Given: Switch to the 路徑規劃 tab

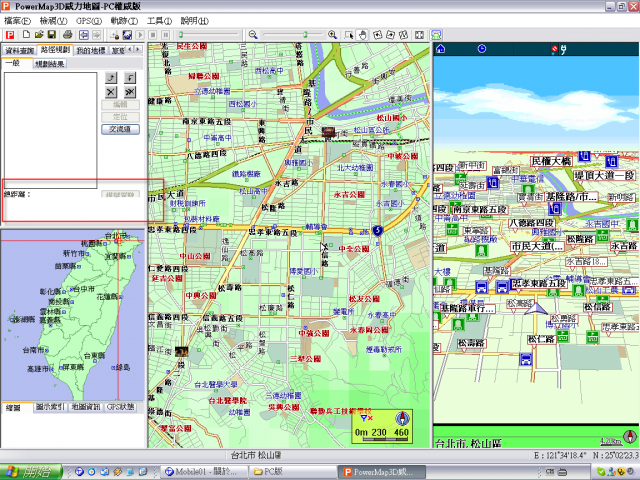Looking at the screenshot, I should coord(55,50).
